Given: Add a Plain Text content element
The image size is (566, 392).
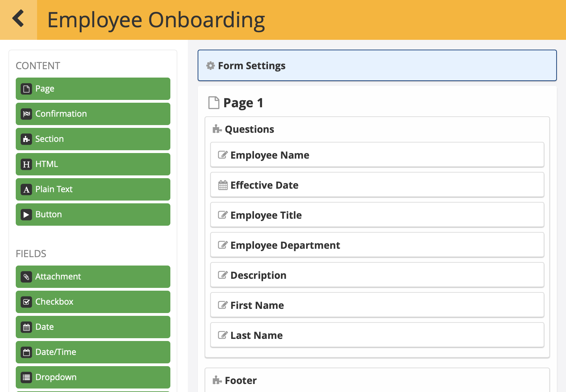Looking at the screenshot, I should pos(93,189).
